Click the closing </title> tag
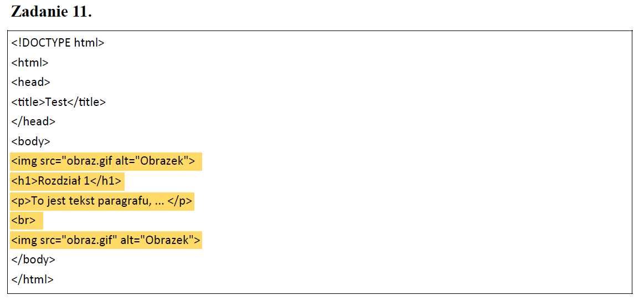 86,102
